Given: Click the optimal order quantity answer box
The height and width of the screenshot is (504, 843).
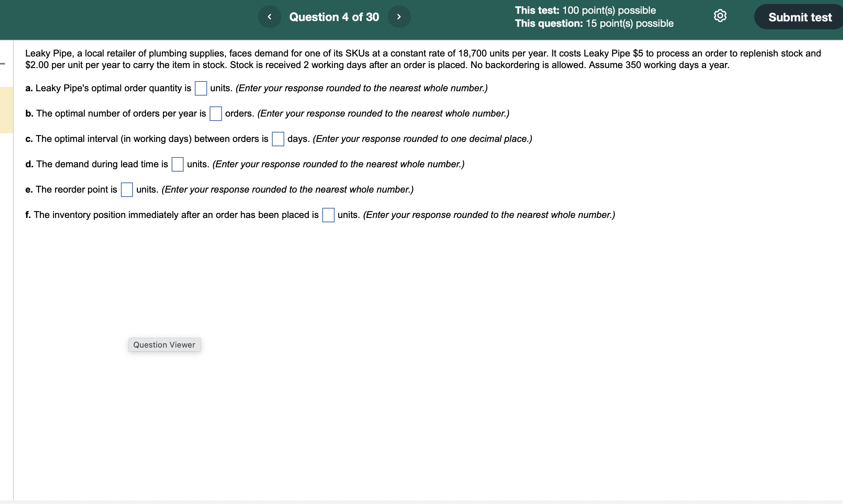Looking at the screenshot, I should pos(201,88).
